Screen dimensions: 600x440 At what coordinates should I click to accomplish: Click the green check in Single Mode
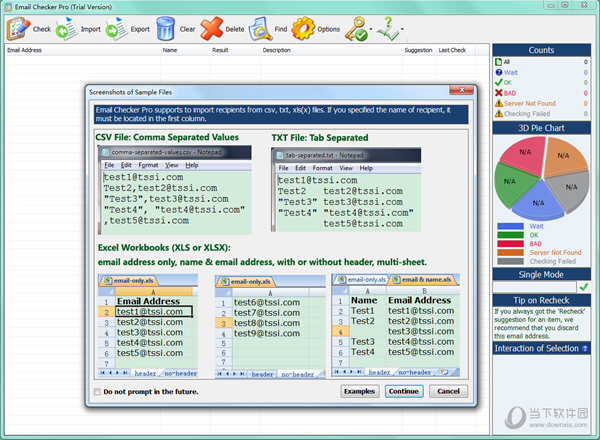pyautogui.click(x=584, y=287)
